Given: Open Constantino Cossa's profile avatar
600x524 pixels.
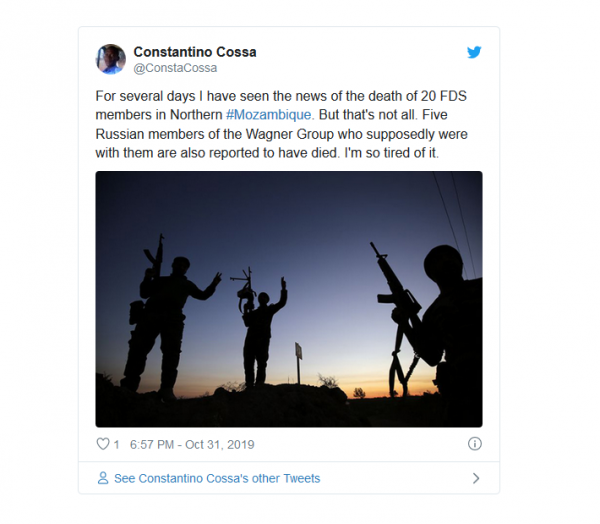Looking at the screenshot, I should [111, 59].
